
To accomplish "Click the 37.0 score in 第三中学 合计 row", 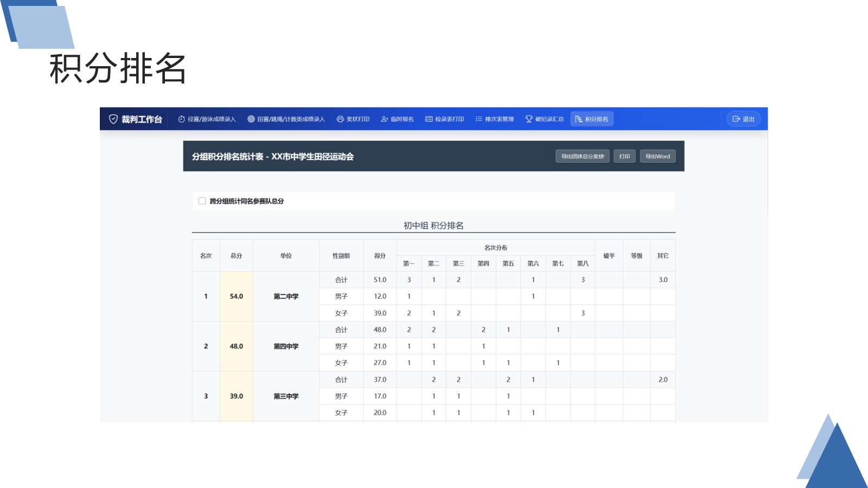I will [x=380, y=380].
